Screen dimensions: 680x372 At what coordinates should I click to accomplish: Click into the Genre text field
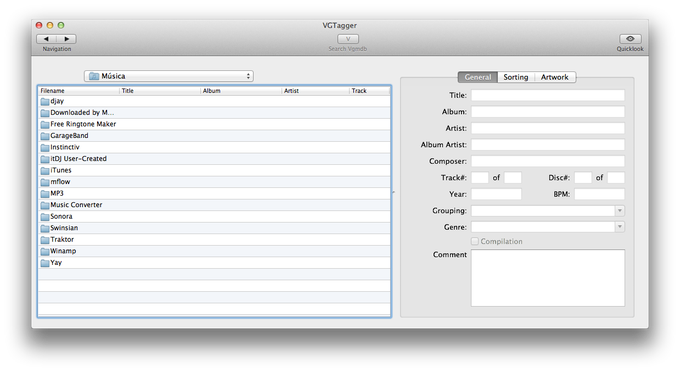pos(543,227)
